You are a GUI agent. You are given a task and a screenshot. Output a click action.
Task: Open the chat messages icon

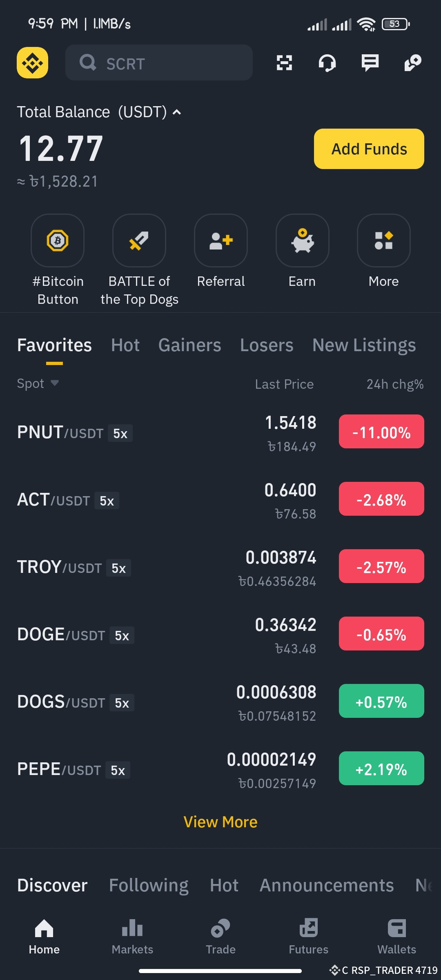(370, 63)
